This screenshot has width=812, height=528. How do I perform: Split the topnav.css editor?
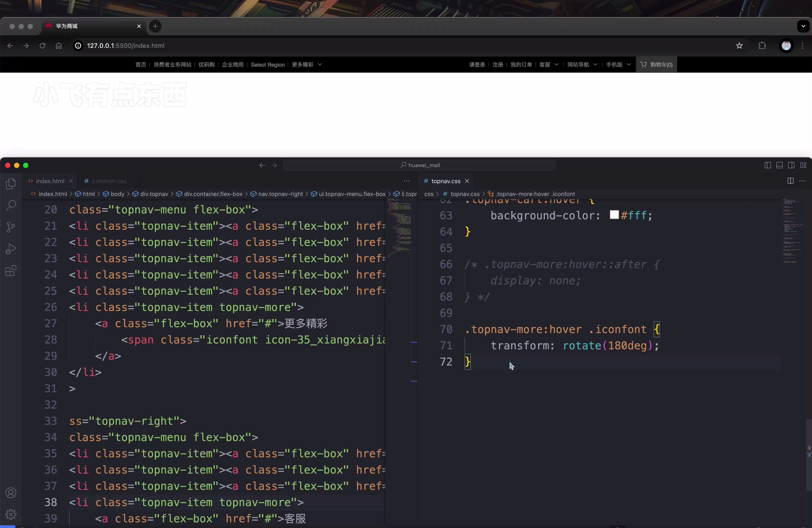point(790,181)
